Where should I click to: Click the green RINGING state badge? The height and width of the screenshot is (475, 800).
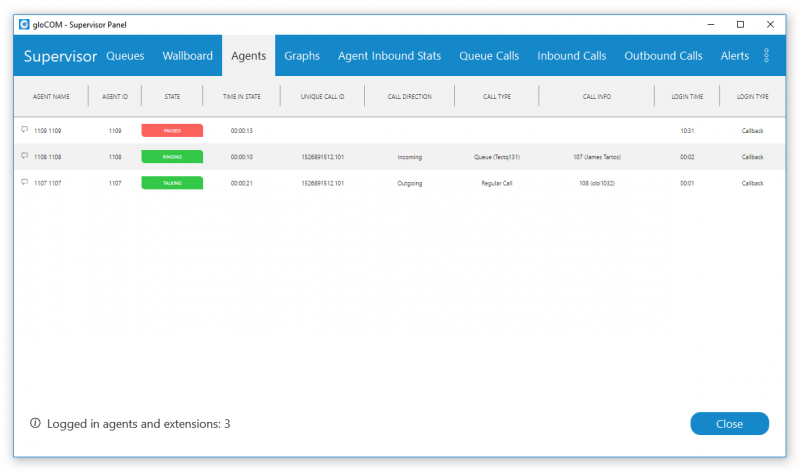(172, 157)
